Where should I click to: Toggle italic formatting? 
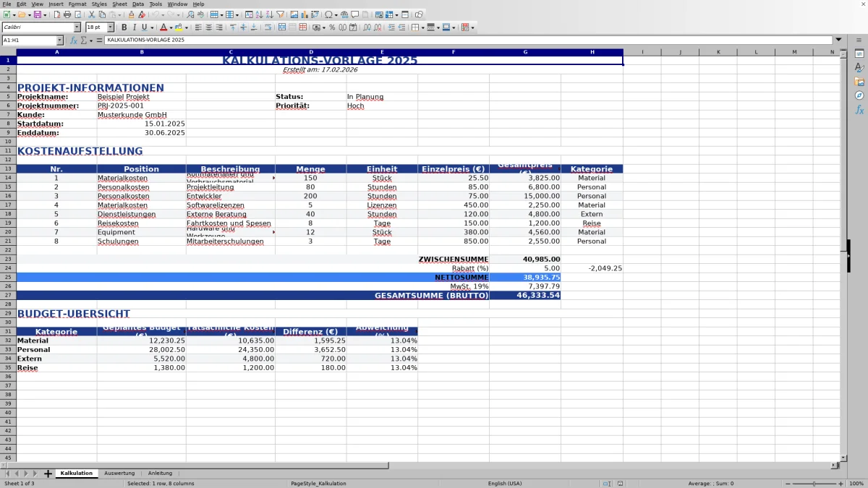[x=135, y=27]
